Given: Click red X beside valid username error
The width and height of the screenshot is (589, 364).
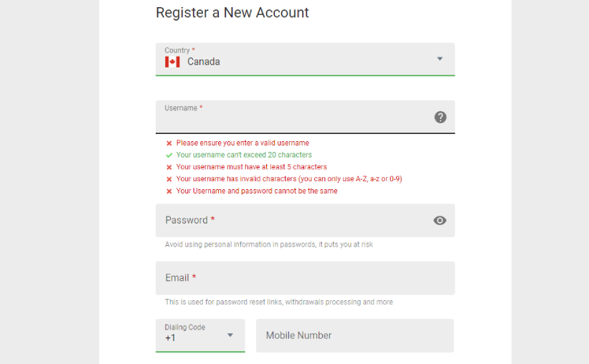Looking at the screenshot, I should point(169,143).
